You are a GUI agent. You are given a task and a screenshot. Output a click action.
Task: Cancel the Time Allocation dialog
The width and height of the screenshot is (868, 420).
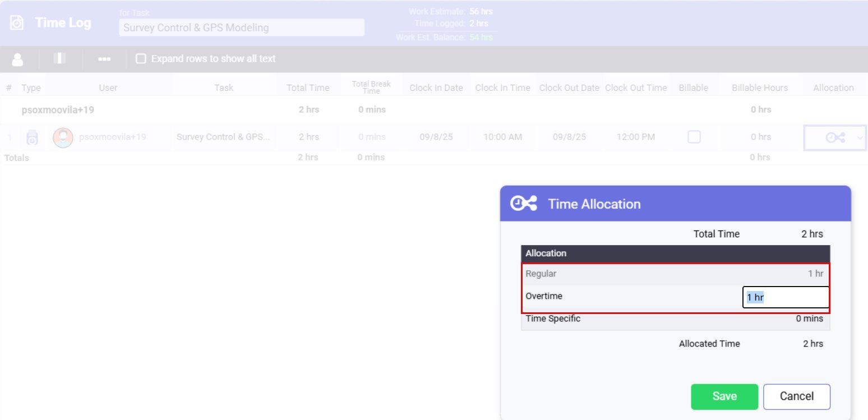[x=796, y=396]
